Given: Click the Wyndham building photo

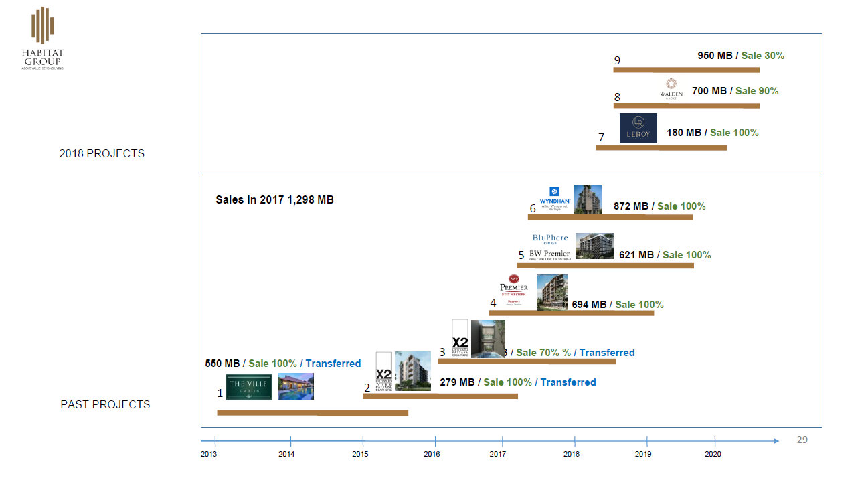Looking at the screenshot, I should tap(588, 199).
